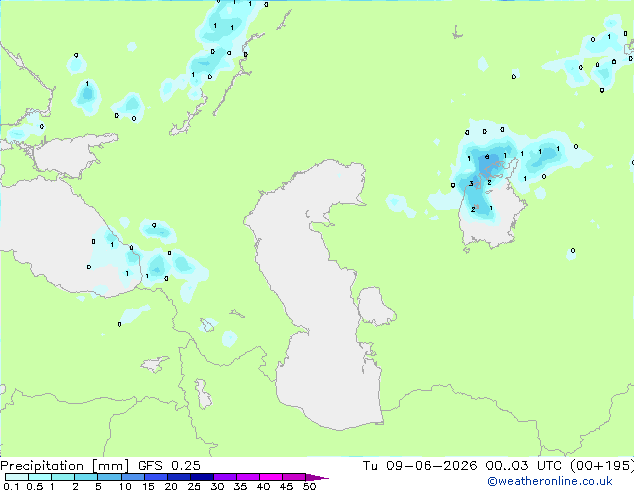Click the '00..03 UTC' time range text
Viewport: 634px width, 490px height.
(524, 466)
